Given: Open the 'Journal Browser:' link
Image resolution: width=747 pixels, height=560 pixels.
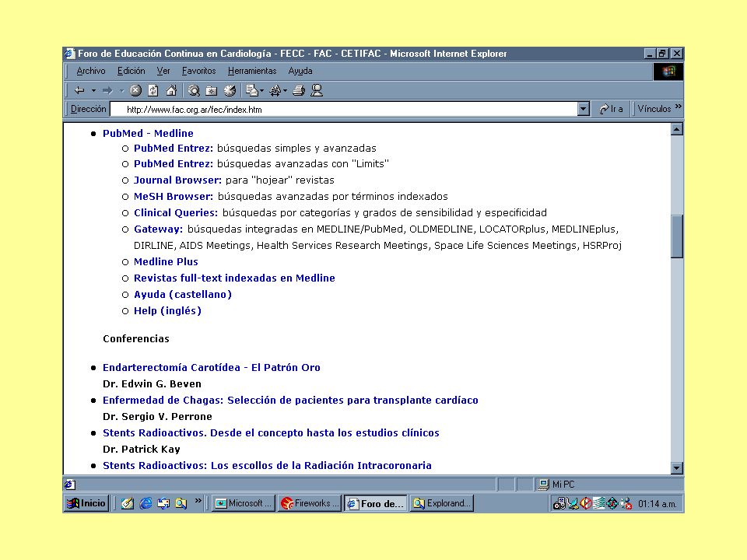Looking at the screenshot, I should 177,180.
